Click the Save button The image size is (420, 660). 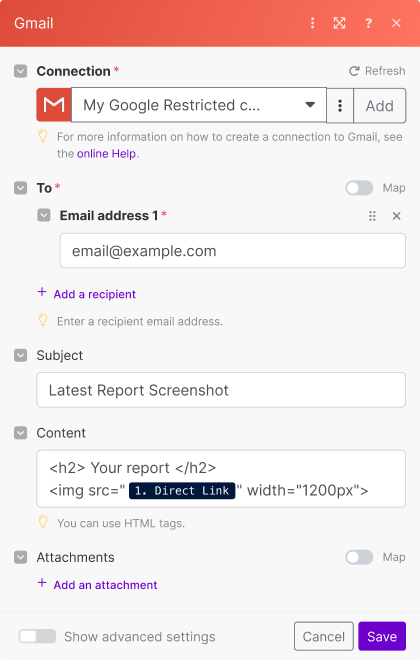pos(382,636)
